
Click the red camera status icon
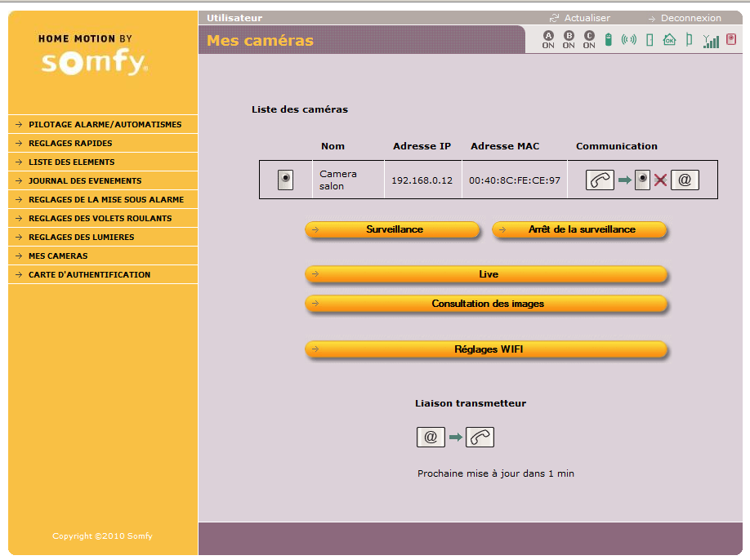(x=731, y=39)
